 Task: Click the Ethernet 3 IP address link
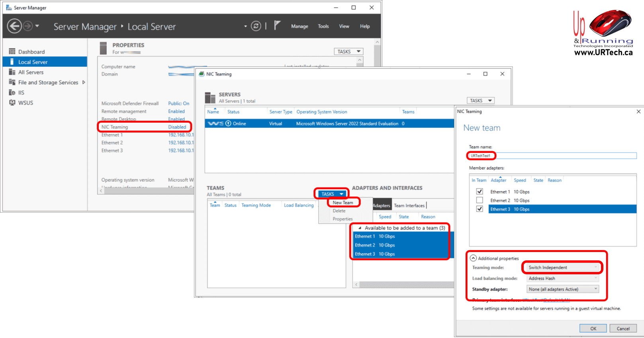tap(181, 150)
